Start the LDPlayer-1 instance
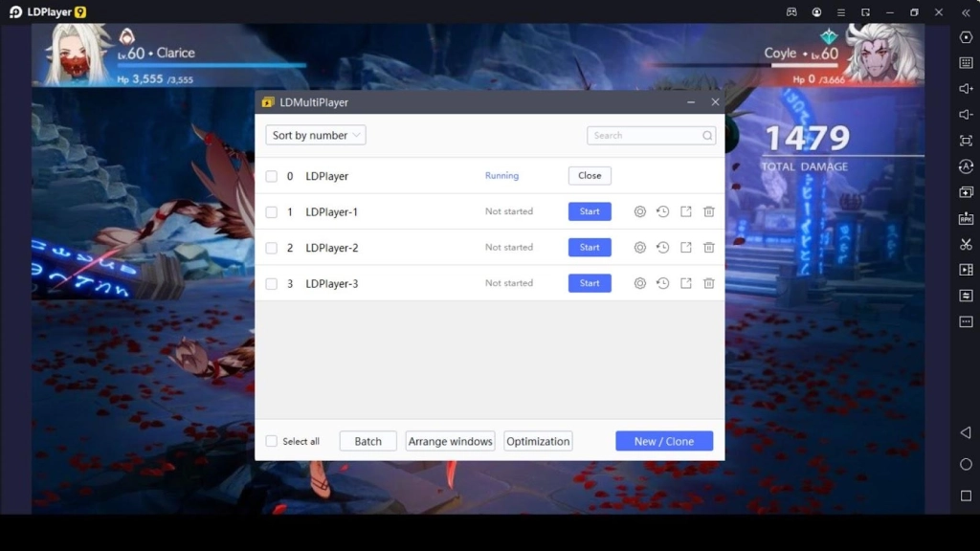This screenshot has width=980, height=551. (x=590, y=211)
